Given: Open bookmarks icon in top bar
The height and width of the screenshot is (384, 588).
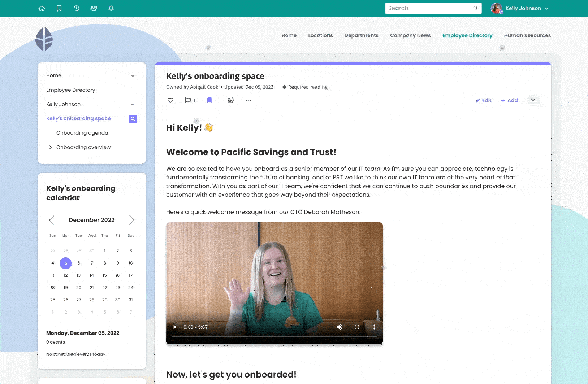Looking at the screenshot, I should (x=59, y=8).
